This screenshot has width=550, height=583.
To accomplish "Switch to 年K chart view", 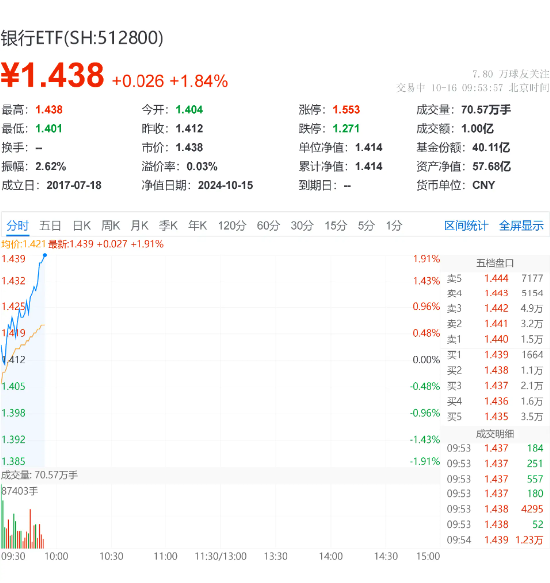I will pos(197,225).
